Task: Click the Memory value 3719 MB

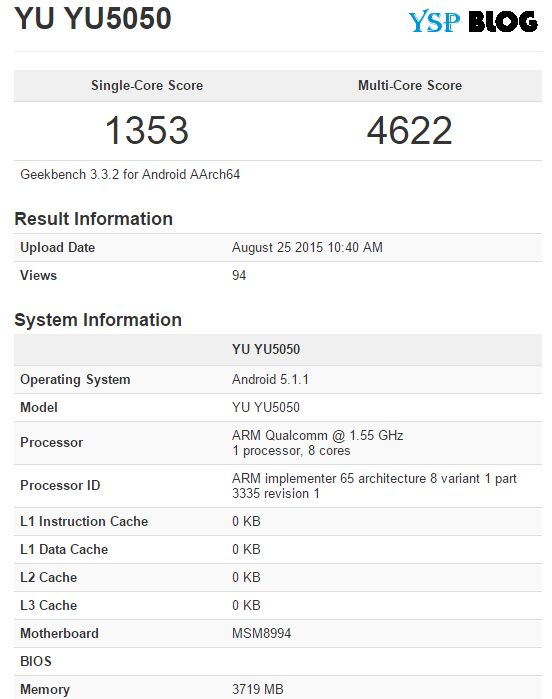Action: click(258, 689)
